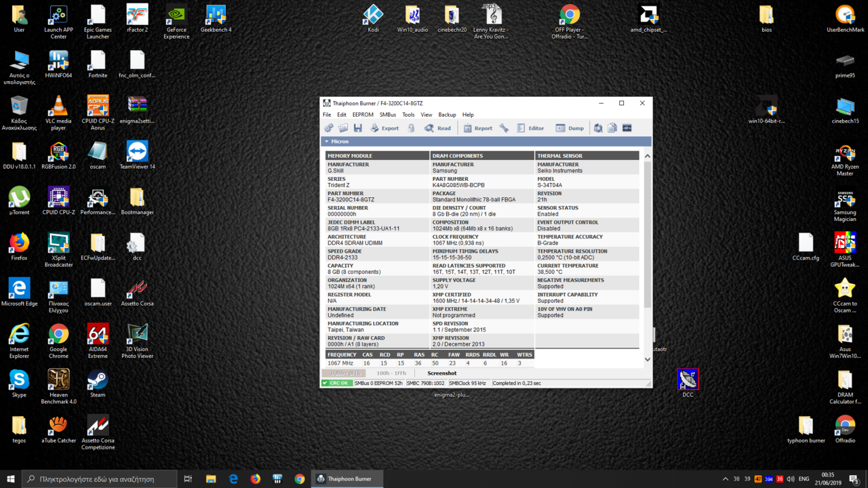Viewport: 868px width, 488px height.
Task: Switch to the Screenshot tab
Action: [x=442, y=373]
